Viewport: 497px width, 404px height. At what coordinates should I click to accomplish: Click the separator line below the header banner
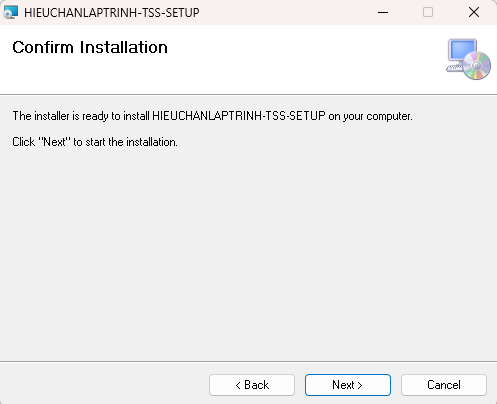pos(248,95)
